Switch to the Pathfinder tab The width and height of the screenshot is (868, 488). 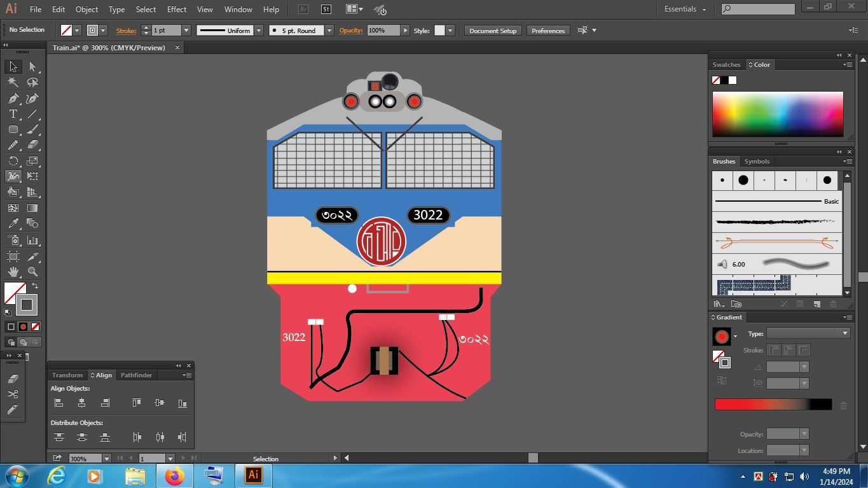[136, 375]
